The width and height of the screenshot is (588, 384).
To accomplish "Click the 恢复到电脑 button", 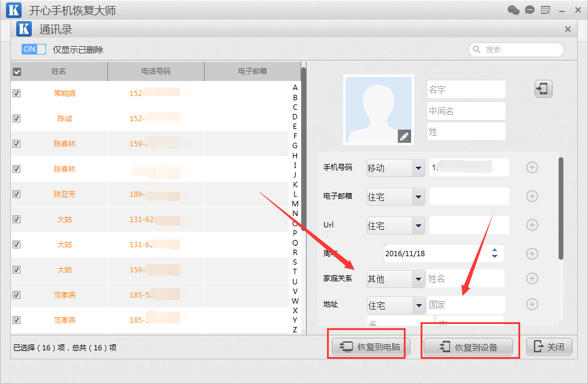I will point(371,347).
